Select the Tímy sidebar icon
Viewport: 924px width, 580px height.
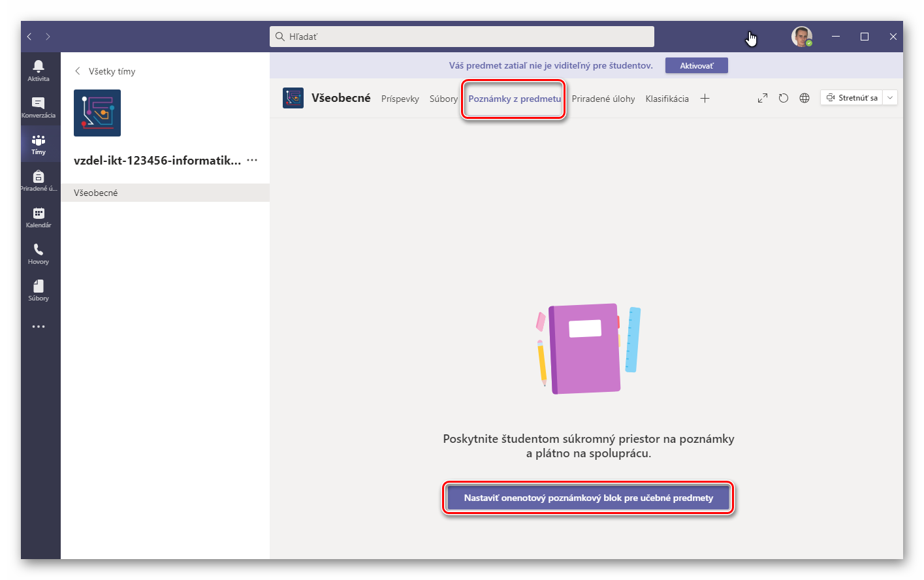pos(39,144)
